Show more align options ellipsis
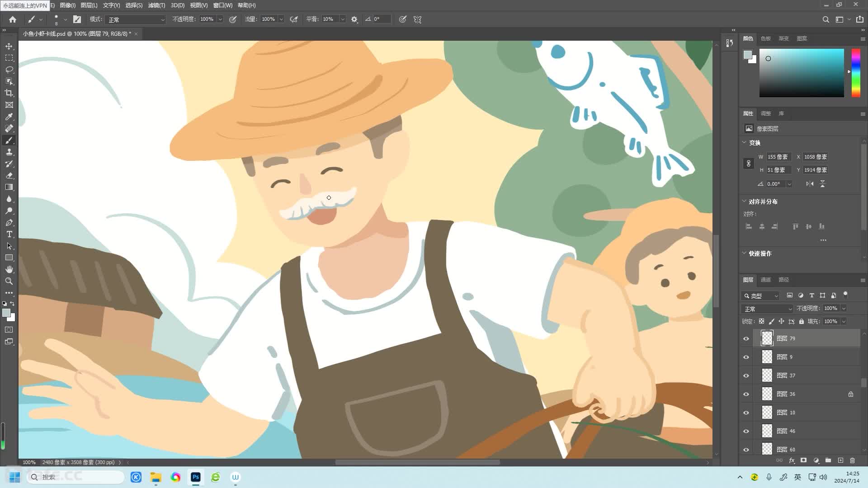 coord(823,240)
